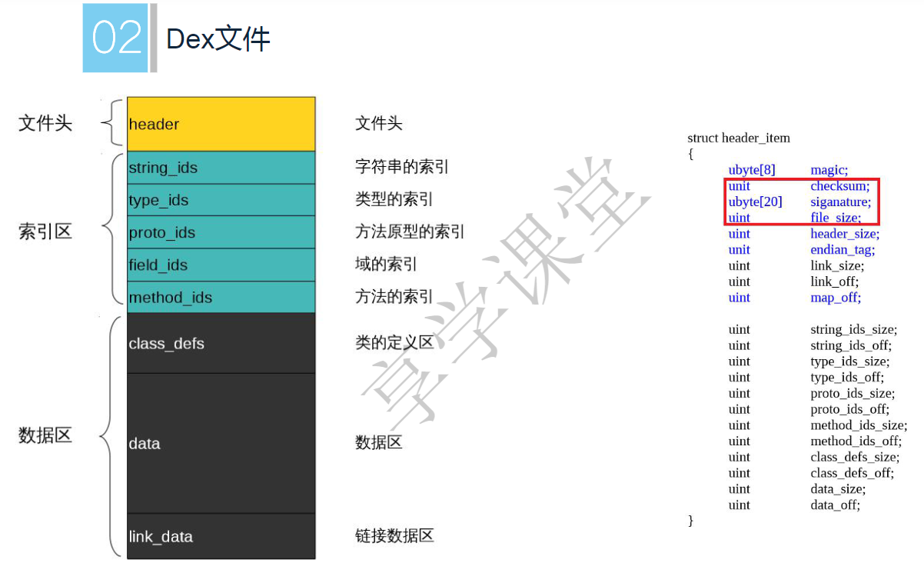Image resolution: width=924 pixels, height=573 pixels.
Task: Select the string_ids_size; field
Action: pyautogui.click(x=853, y=330)
